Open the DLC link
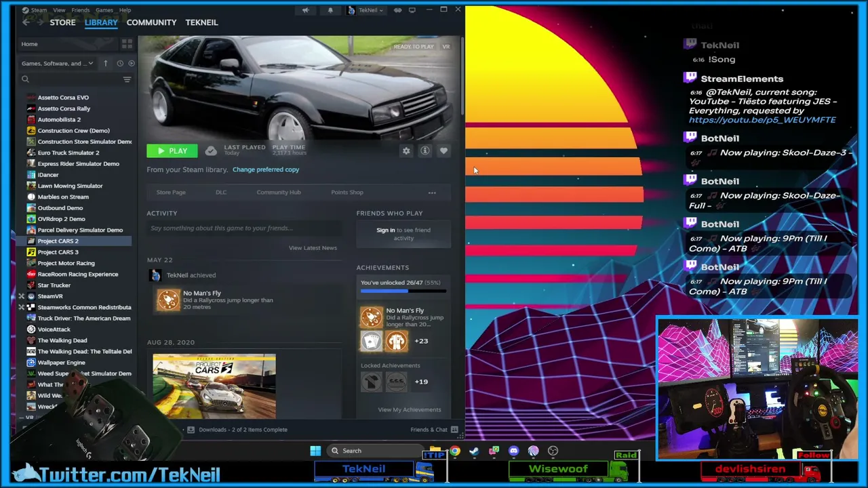Screen dimensions: 868x488 click(x=221, y=192)
